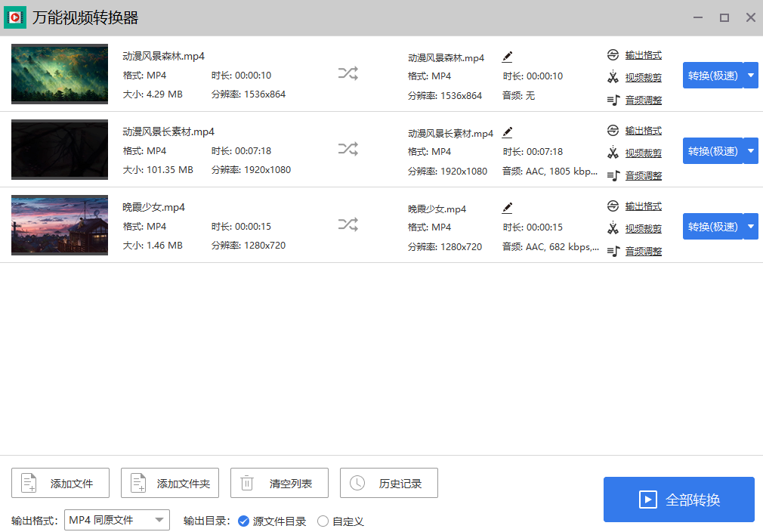
Task: Click the scissors video trim icon in first row
Action: (x=613, y=77)
